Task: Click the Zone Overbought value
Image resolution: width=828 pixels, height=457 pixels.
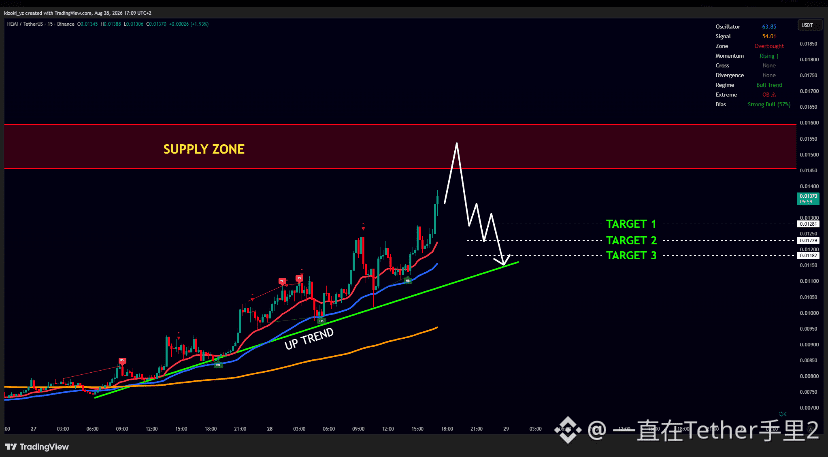Action: coord(769,46)
